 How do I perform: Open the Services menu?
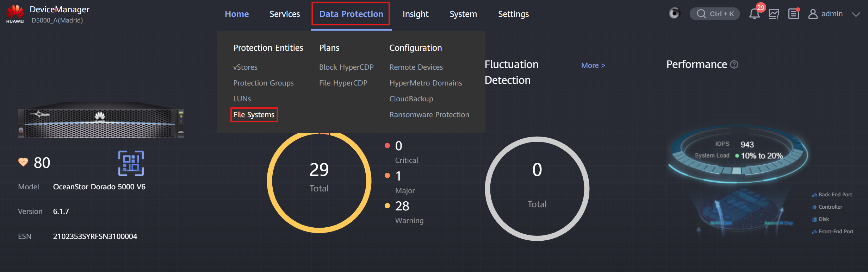tap(285, 14)
